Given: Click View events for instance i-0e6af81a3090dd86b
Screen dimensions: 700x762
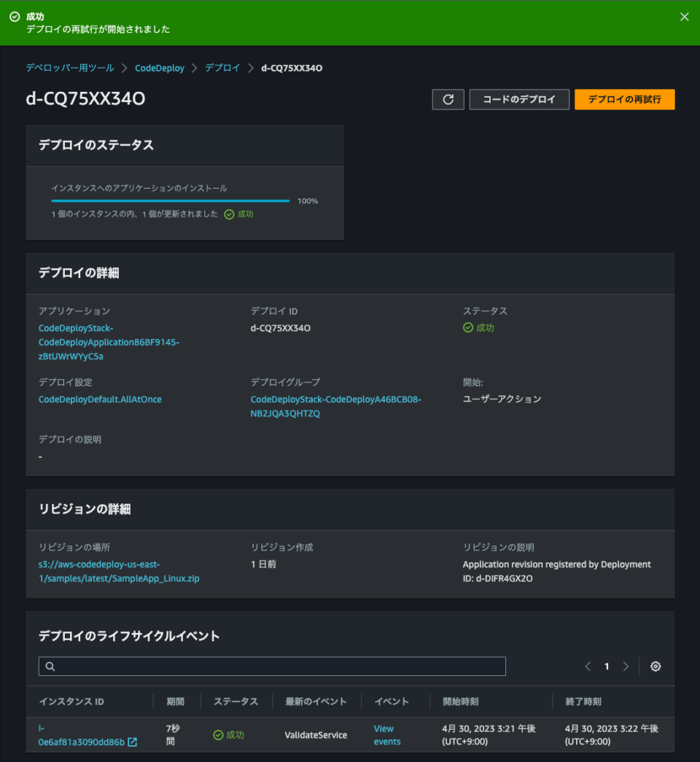Looking at the screenshot, I should coord(386,734).
